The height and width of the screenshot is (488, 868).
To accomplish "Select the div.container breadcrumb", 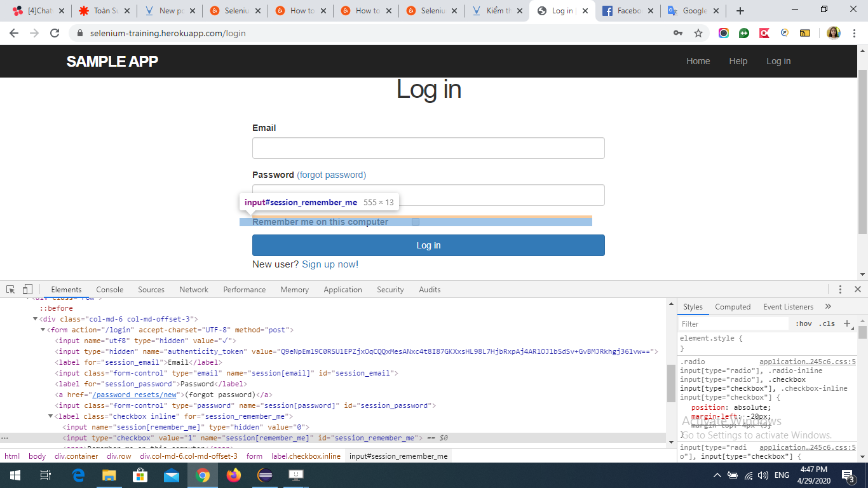I will click(76, 456).
